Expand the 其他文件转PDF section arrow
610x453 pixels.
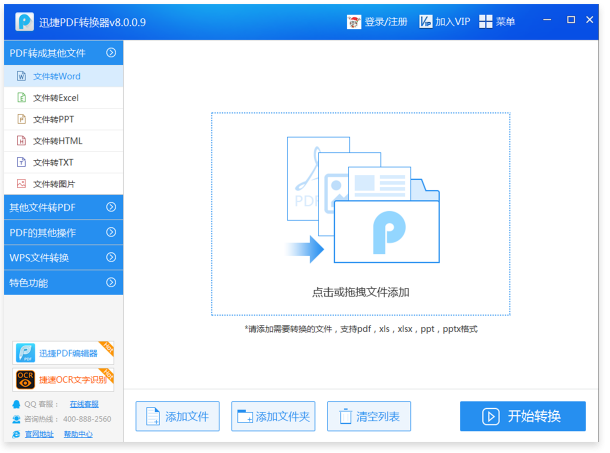[111, 207]
